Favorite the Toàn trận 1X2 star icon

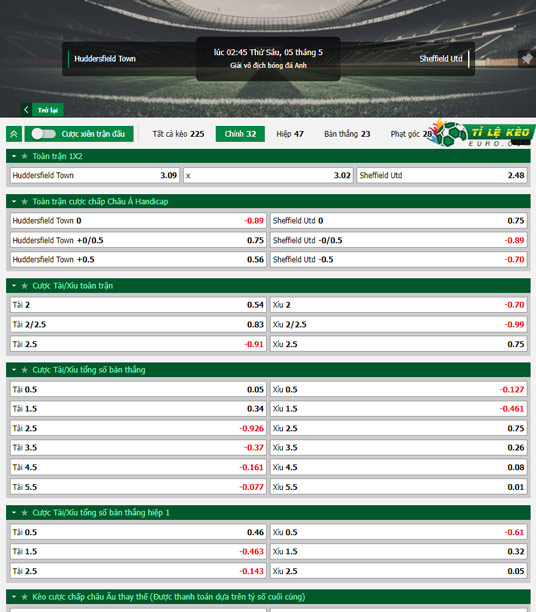point(25,156)
